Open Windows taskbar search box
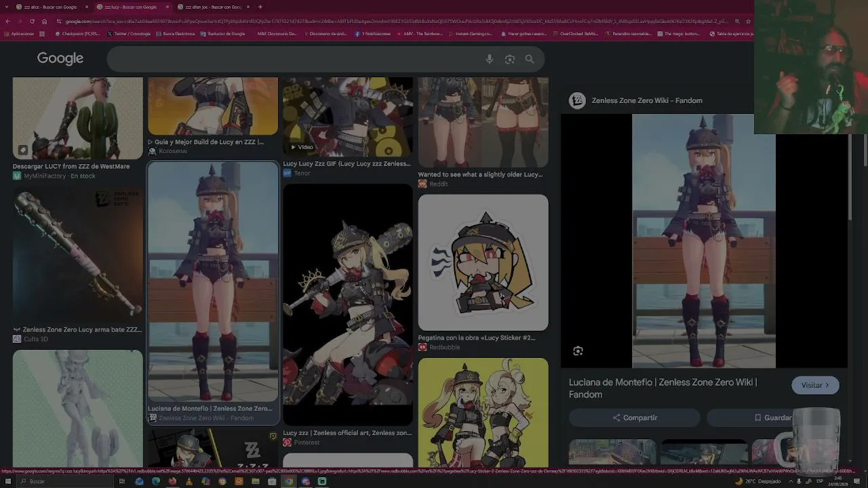The height and width of the screenshot is (488, 868). [64, 481]
